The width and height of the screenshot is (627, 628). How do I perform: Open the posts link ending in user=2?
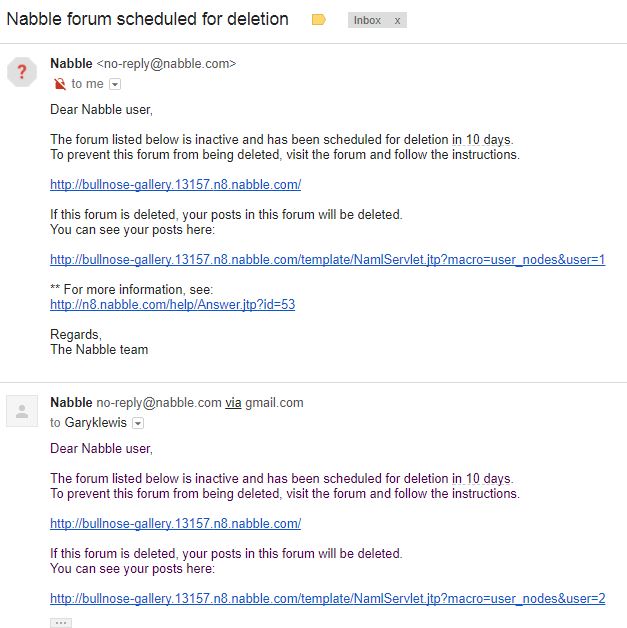[x=327, y=598]
